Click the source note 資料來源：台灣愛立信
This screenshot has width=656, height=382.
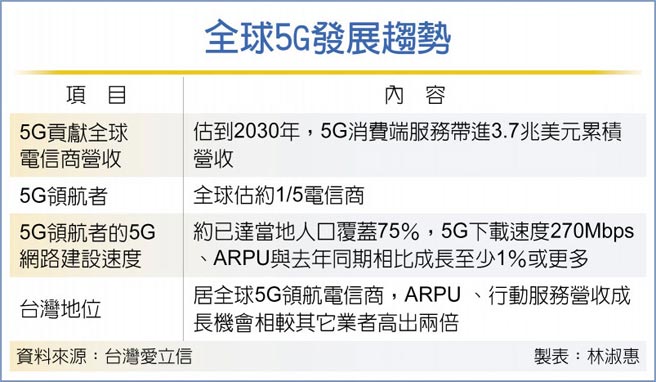[x=104, y=356]
